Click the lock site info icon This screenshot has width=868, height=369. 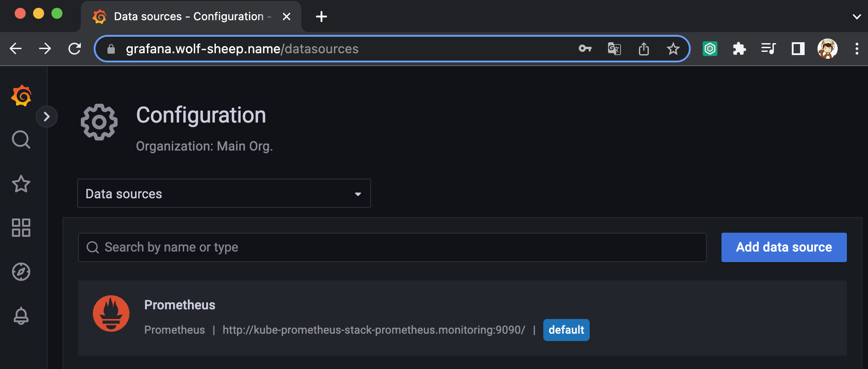pos(111,49)
